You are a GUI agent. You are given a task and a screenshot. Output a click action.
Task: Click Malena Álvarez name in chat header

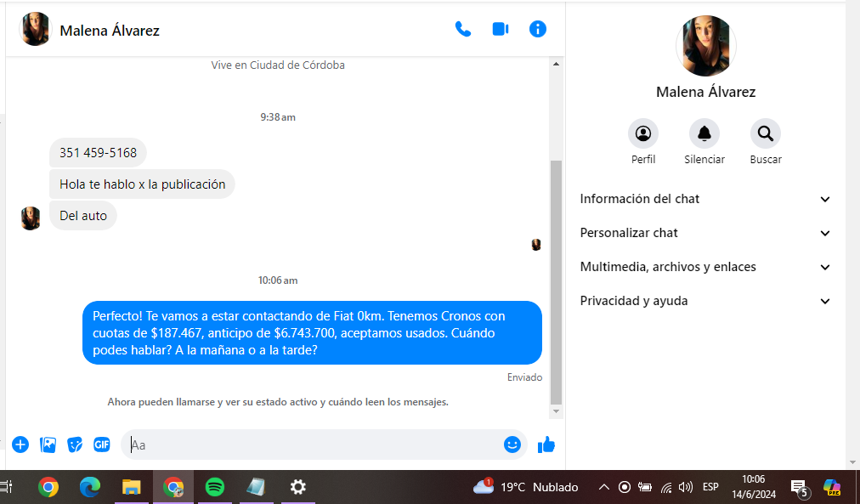point(110,31)
